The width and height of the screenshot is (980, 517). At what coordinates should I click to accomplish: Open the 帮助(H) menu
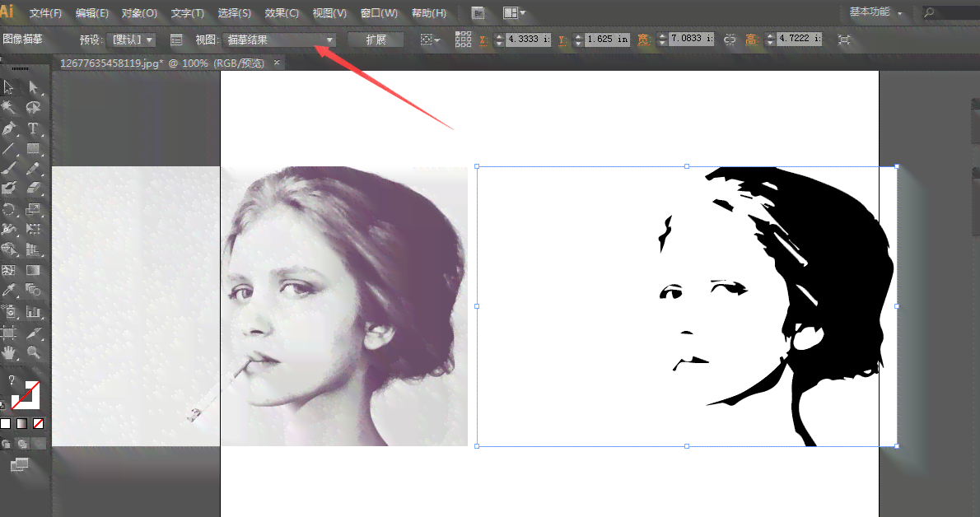coord(429,12)
